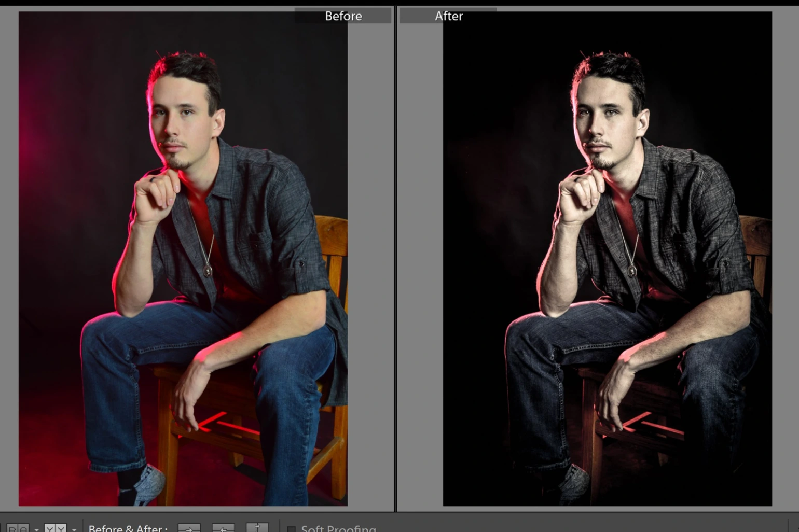This screenshot has height=532, width=799.
Task: Click the After preview photo
Action: tap(607, 259)
